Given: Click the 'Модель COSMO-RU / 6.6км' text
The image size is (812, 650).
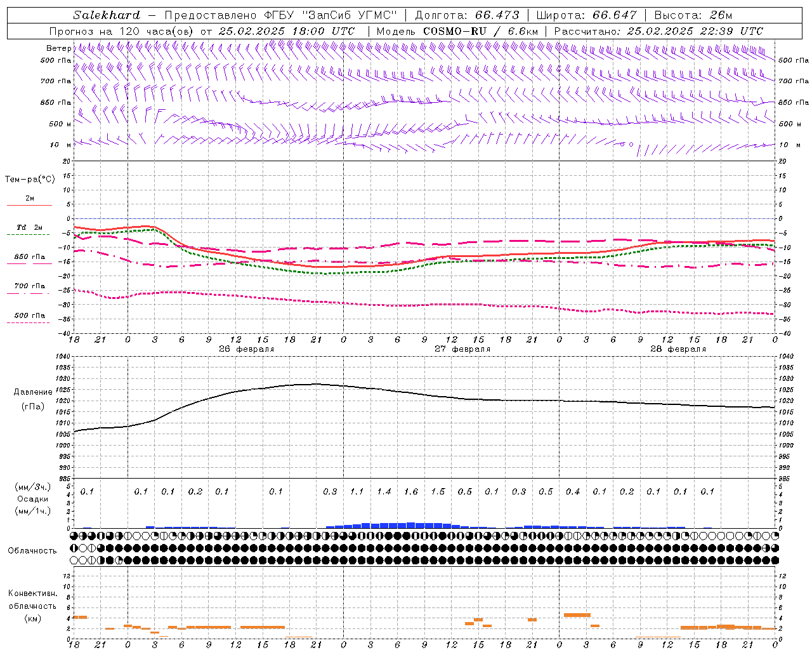Looking at the screenshot, I should [457, 31].
